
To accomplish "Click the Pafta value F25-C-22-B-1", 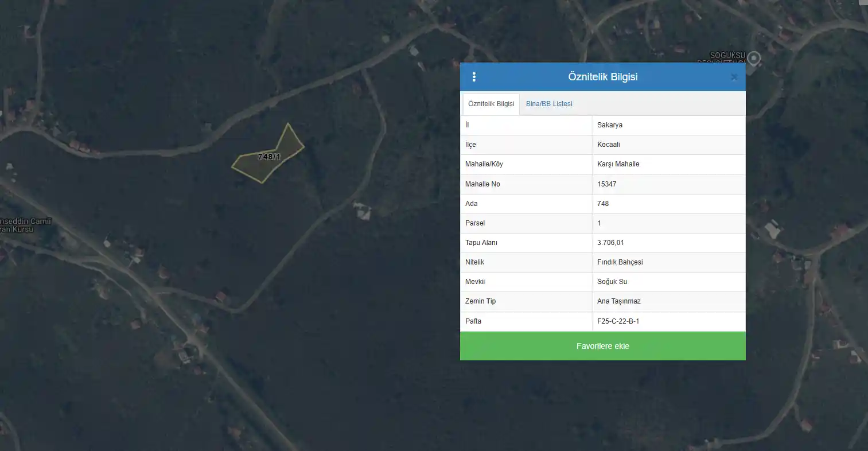I will point(618,321).
